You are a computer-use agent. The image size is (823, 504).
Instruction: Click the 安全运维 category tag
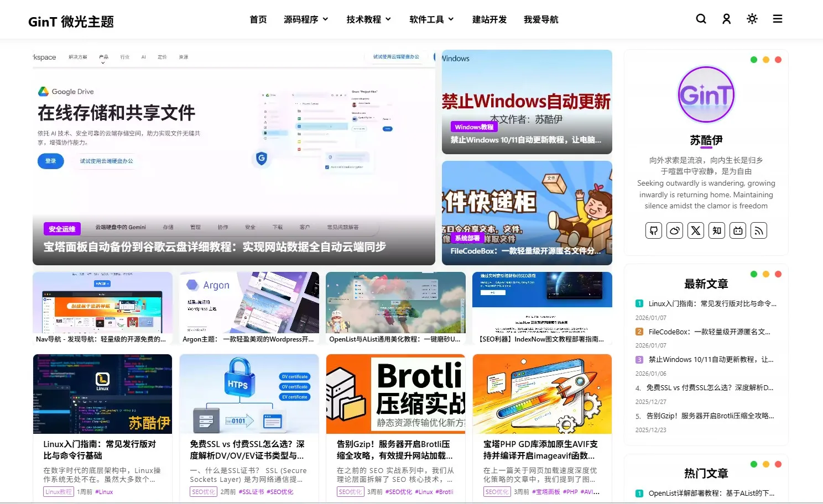point(62,229)
